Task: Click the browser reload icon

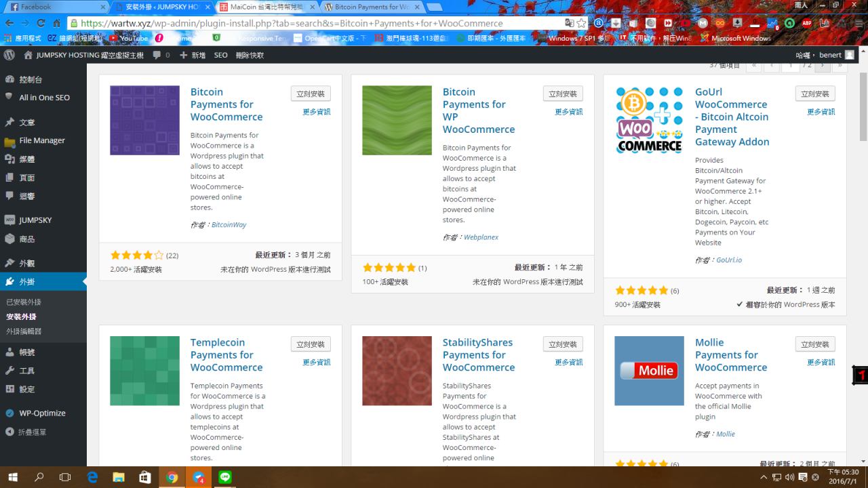Action: click(x=41, y=22)
